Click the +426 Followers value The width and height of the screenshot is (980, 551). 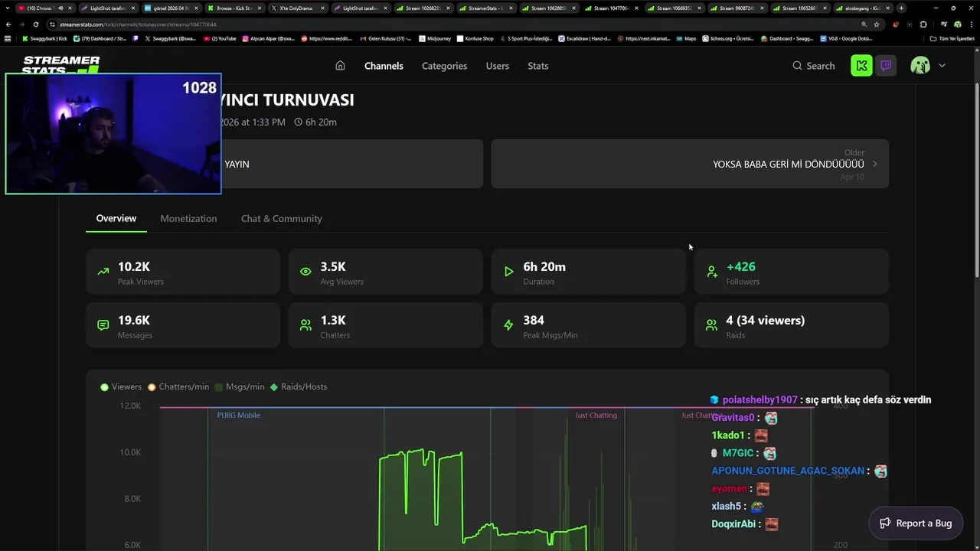coord(741,266)
